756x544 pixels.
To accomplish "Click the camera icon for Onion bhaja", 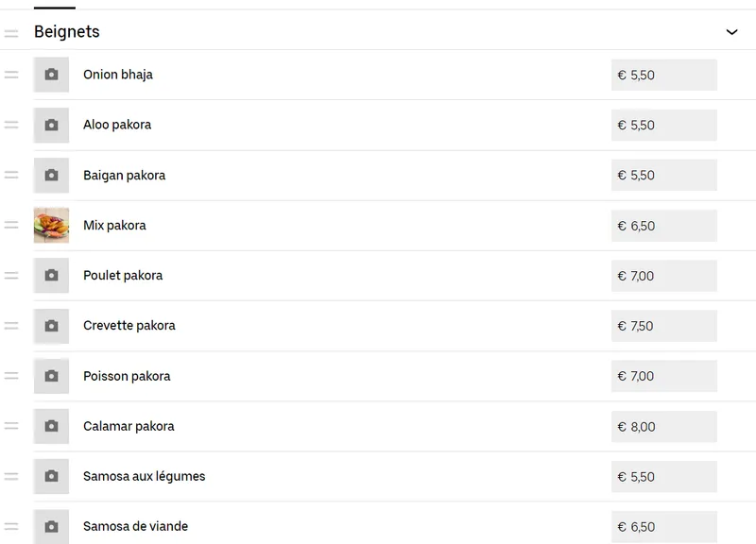I will tap(51, 75).
